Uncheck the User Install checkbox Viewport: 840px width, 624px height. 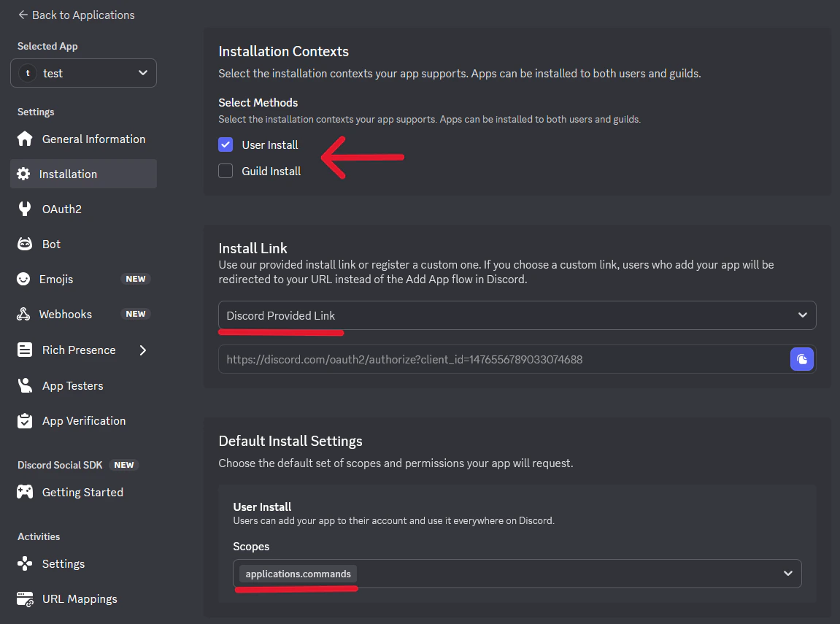[x=226, y=145]
